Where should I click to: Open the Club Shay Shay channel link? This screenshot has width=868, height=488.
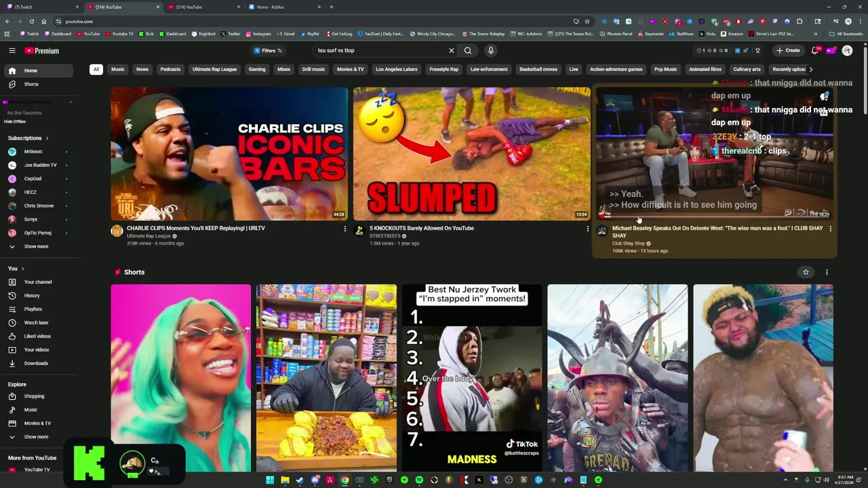pos(629,244)
